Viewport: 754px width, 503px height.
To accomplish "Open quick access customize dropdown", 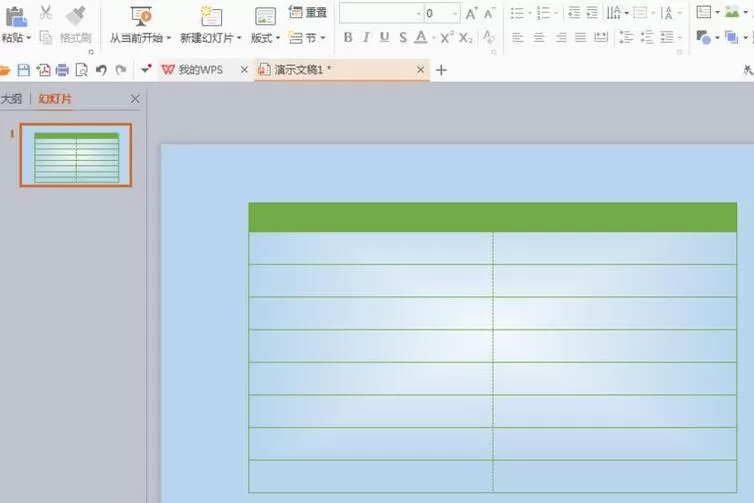I will tap(146, 70).
